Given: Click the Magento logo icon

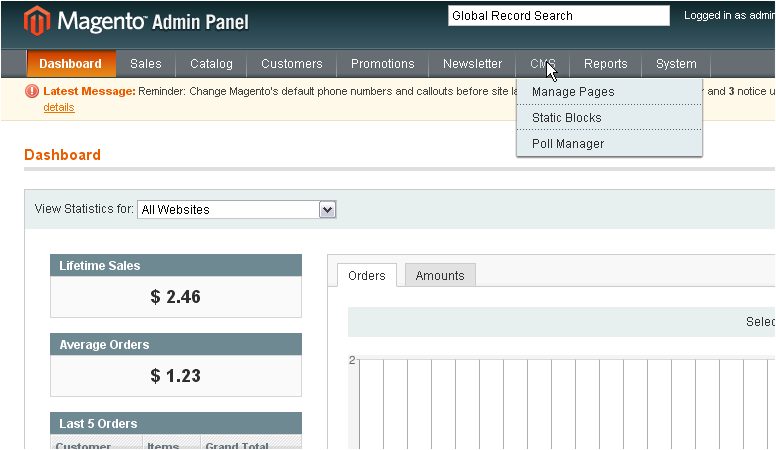Looking at the screenshot, I should pos(37,20).
